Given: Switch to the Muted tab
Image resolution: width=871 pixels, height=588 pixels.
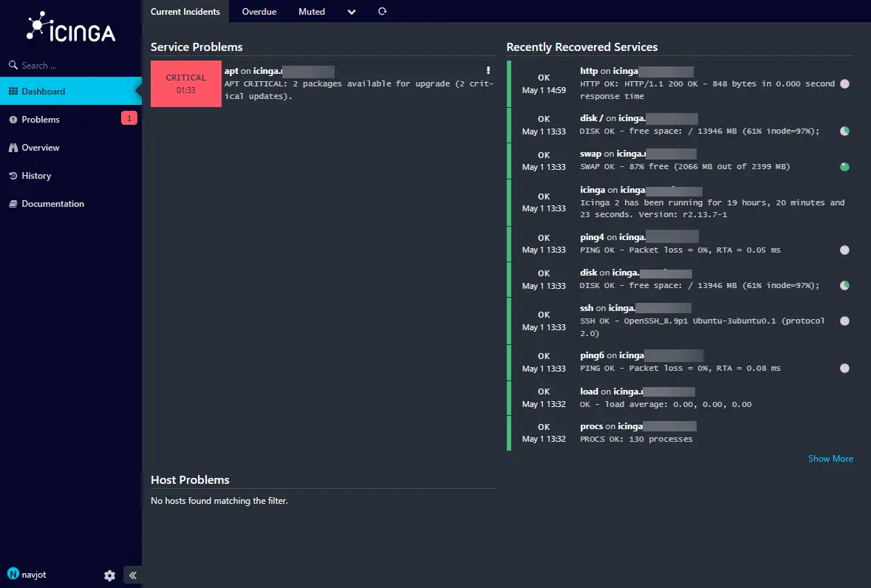Looking at the screenshot, I should click(x=311, y=11).
